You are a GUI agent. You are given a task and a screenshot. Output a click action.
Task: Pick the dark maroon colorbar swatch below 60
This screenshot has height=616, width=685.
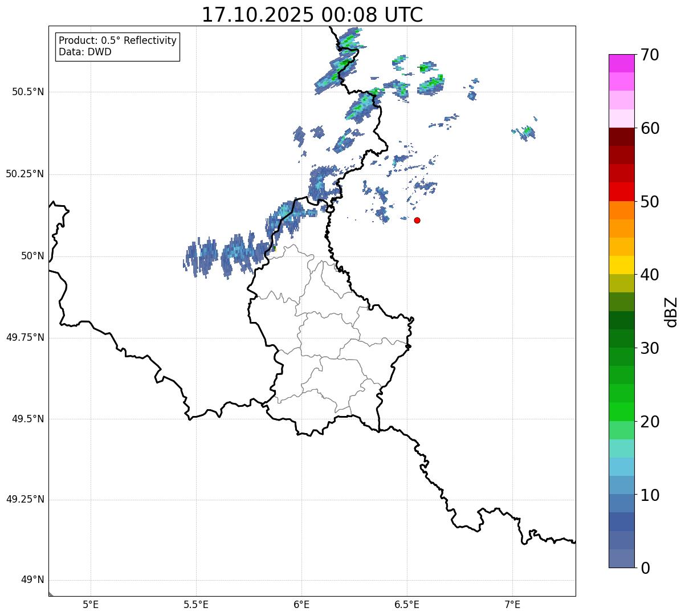(x=622, y=137)
